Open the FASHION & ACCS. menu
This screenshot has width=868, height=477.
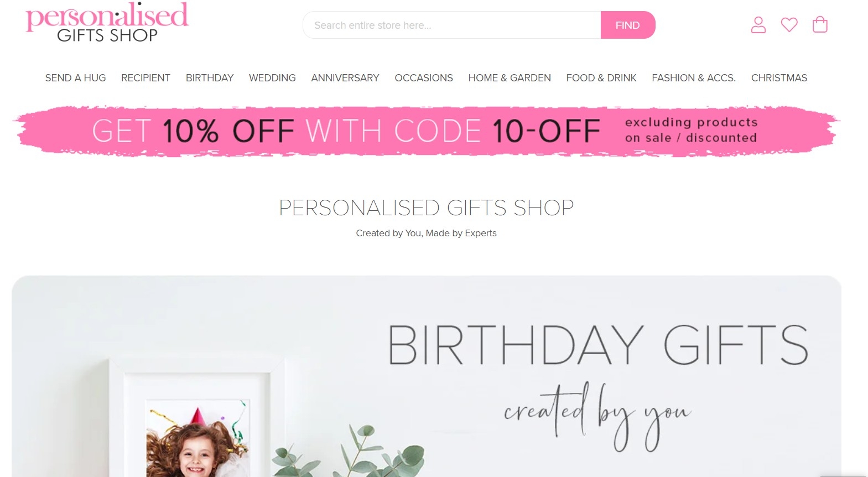pos(694,78)
